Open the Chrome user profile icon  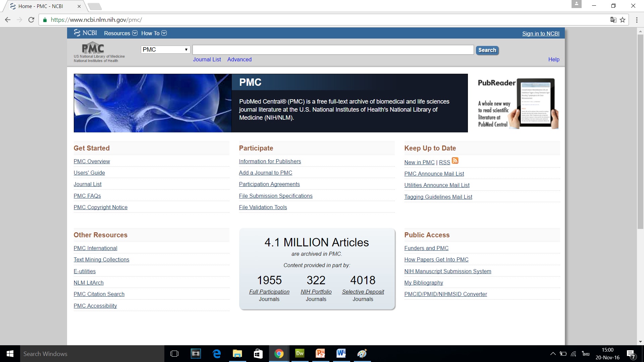coord(576,4)
